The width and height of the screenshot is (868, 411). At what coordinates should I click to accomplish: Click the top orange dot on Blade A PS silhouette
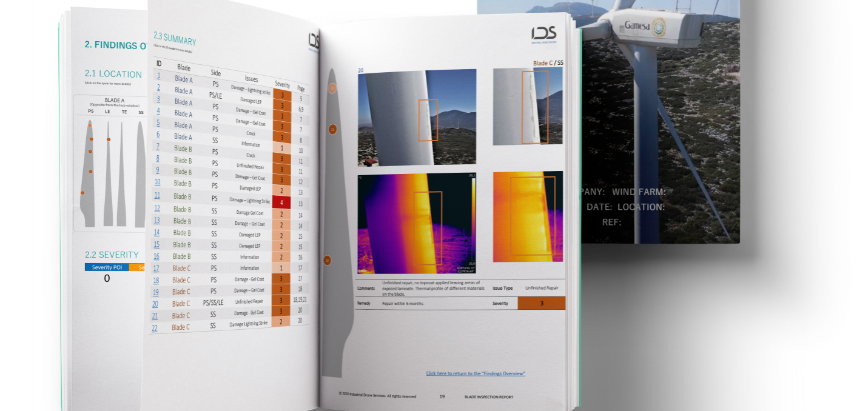[x=90, y=125]
